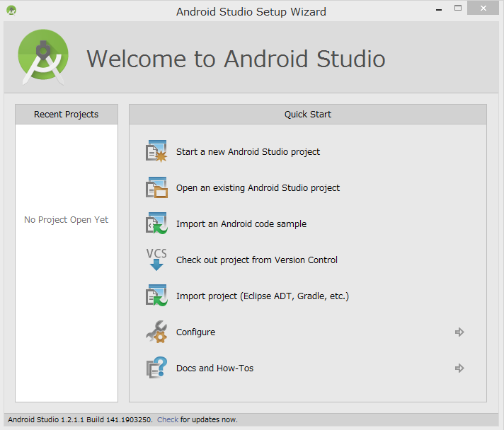Click the Configure wrench and gear icon

point(156,332)
